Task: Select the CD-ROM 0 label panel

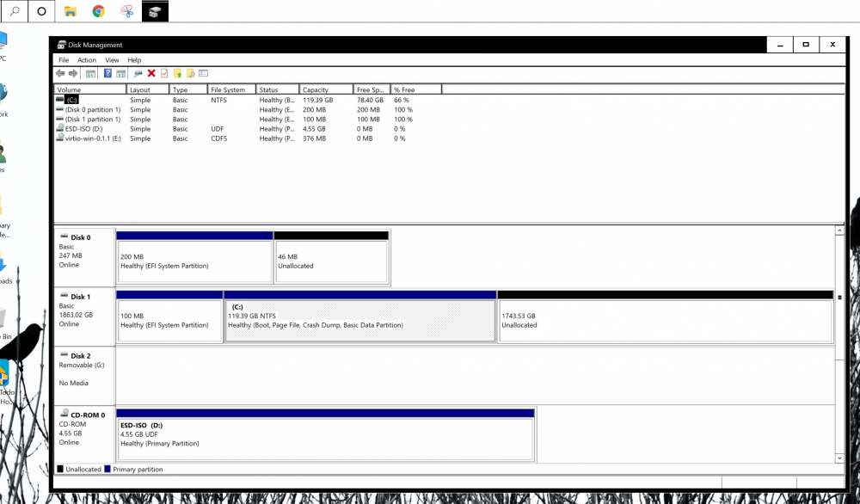Action: (84, 435)
